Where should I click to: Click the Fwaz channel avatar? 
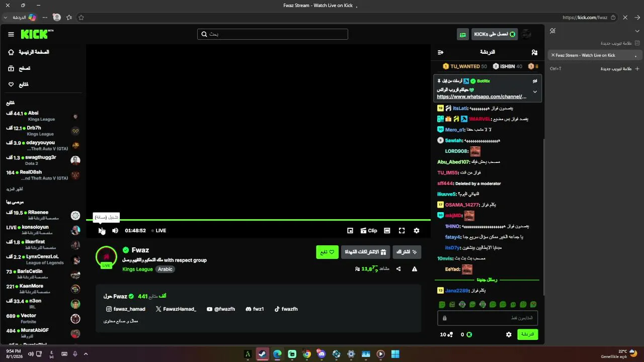(x=106, y=256)
